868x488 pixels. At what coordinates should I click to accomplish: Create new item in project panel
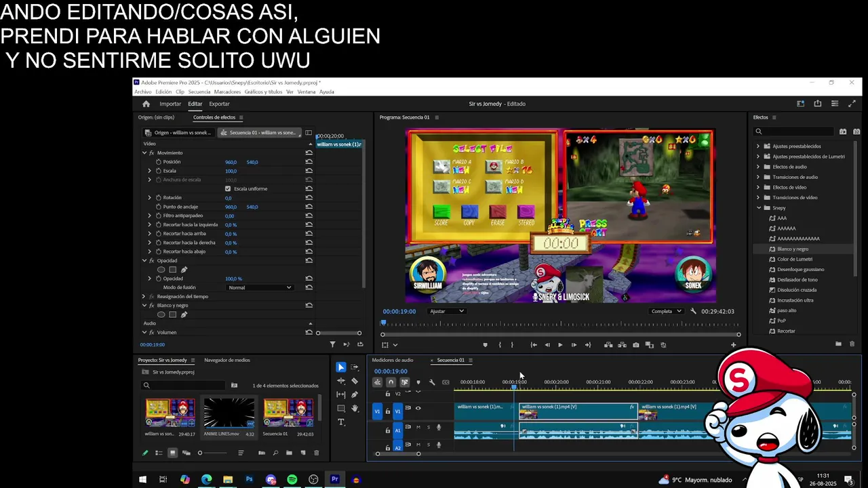302,453
